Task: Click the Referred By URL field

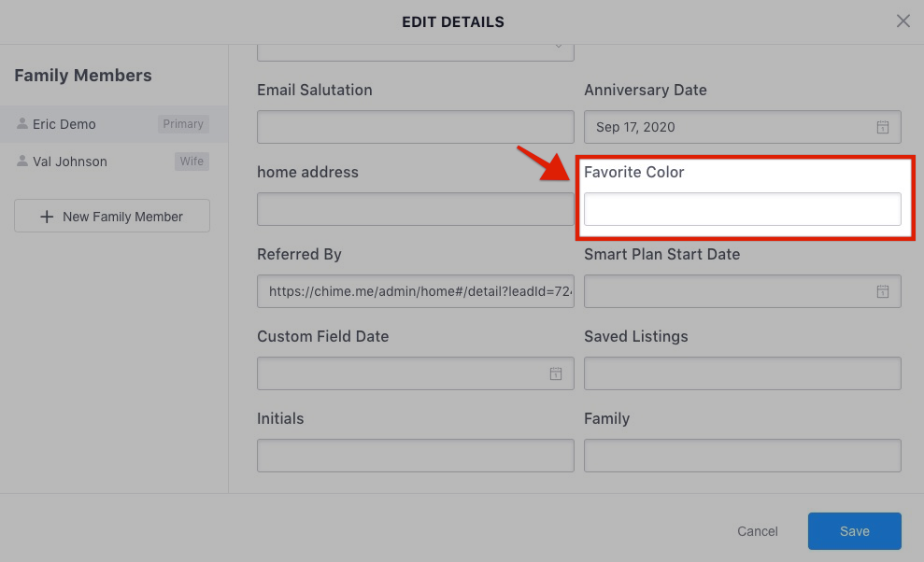Action: 416,291
